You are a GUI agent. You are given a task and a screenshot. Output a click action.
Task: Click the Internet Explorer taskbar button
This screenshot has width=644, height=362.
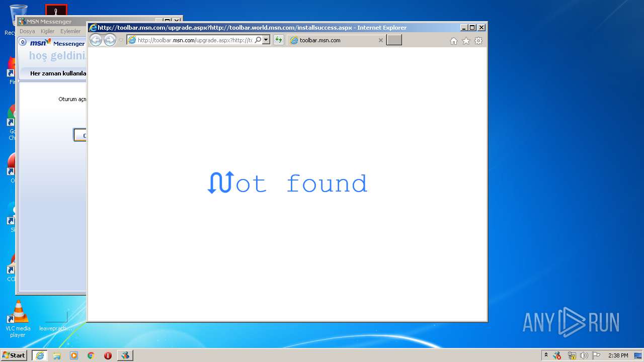pyautogui.click(x=40, y=355)
